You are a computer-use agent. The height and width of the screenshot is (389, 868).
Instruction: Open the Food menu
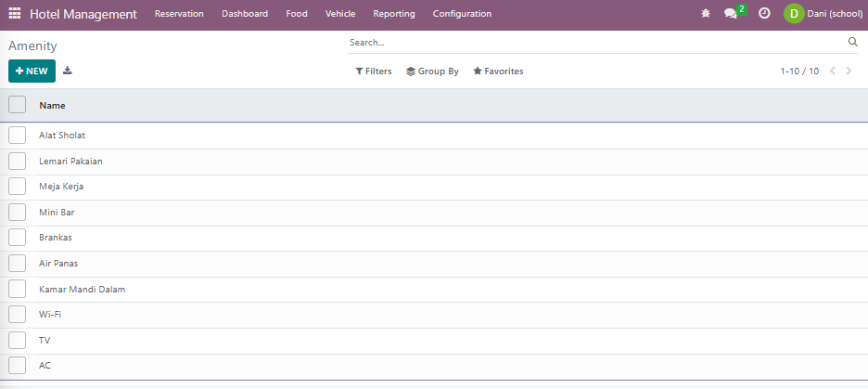coord(297,13)
